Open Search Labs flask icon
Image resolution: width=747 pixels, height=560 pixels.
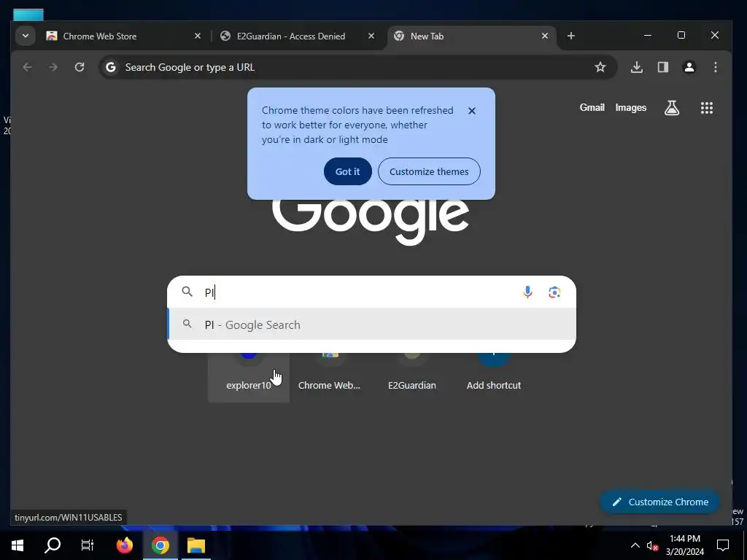672,108
